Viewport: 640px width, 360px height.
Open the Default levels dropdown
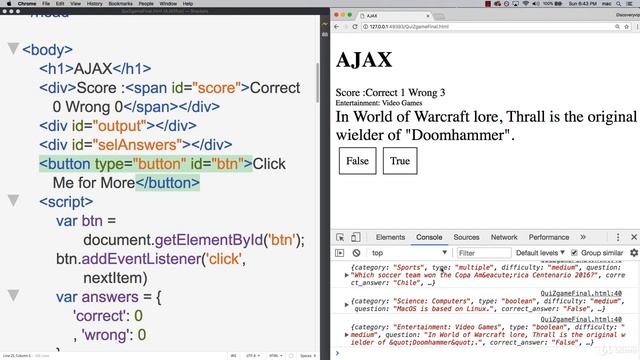pos(540,253)
